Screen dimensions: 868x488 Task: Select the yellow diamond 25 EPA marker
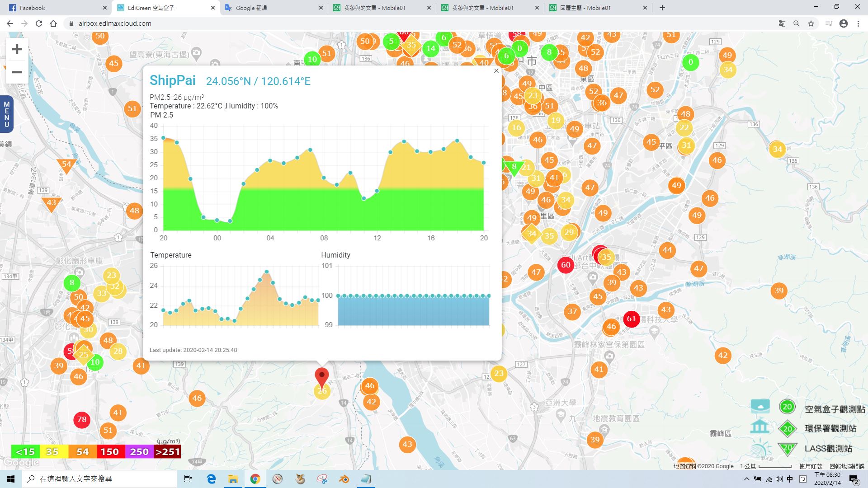[84, 355]
